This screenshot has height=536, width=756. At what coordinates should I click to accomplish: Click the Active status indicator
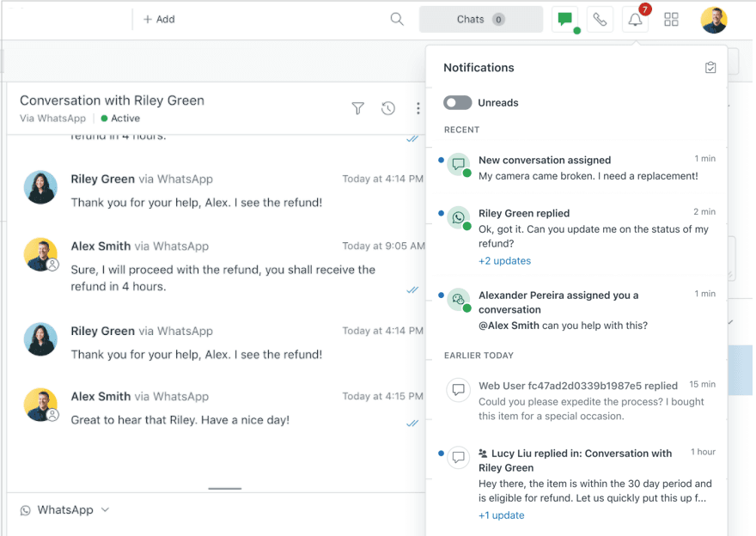click(x=119, y=118)
